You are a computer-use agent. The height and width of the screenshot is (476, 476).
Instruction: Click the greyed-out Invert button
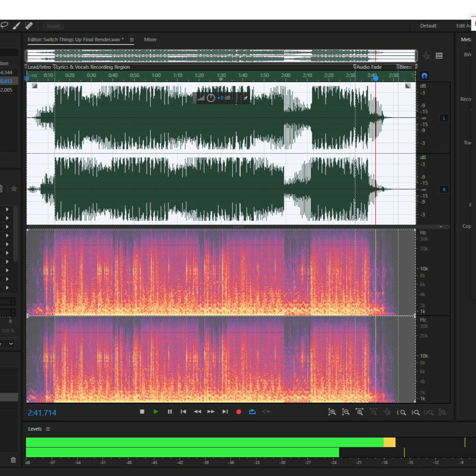[53, 26]
